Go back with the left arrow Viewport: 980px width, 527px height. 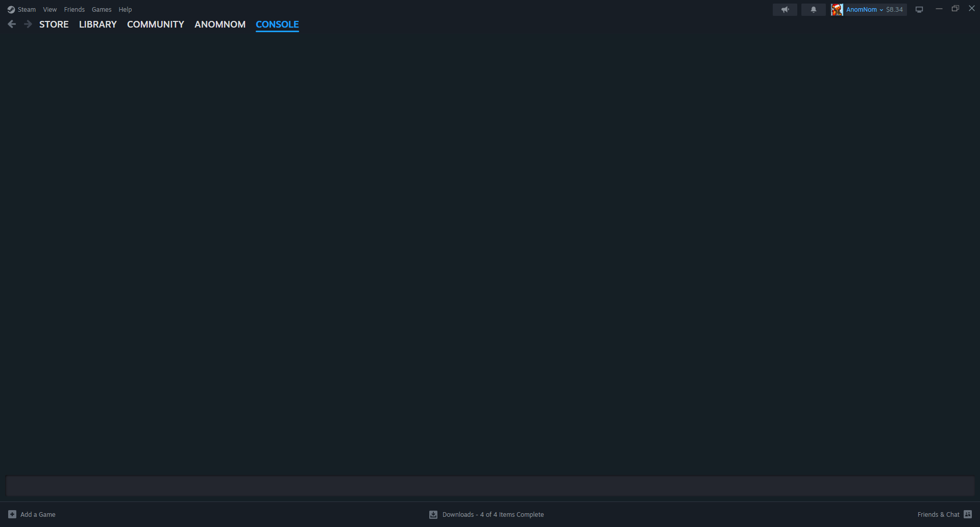click(x=12, y=24)
